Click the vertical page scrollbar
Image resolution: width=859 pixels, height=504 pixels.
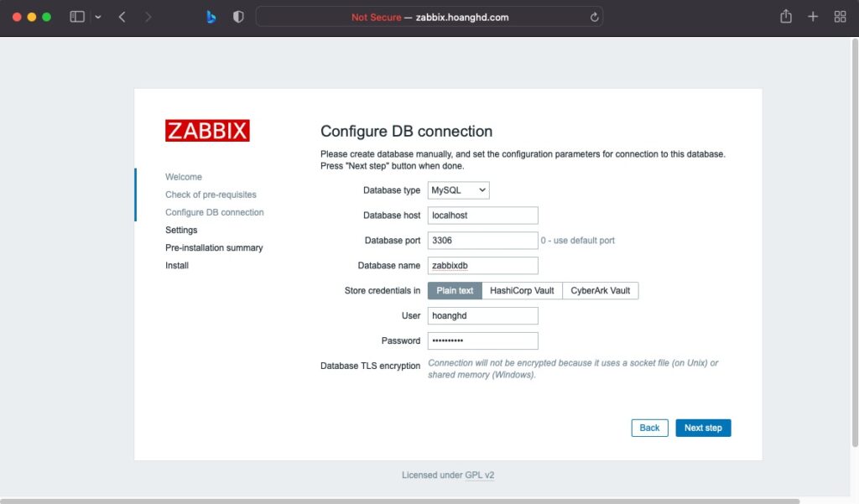(855, 244)
